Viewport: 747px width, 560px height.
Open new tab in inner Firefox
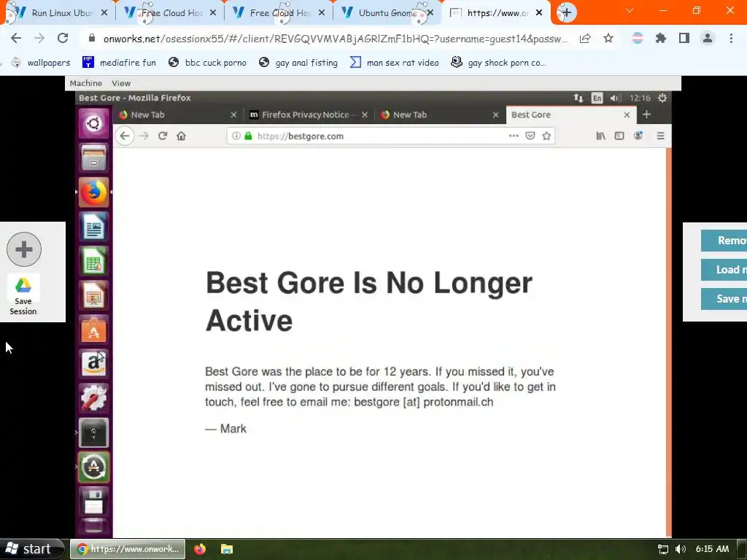[646, 114]
